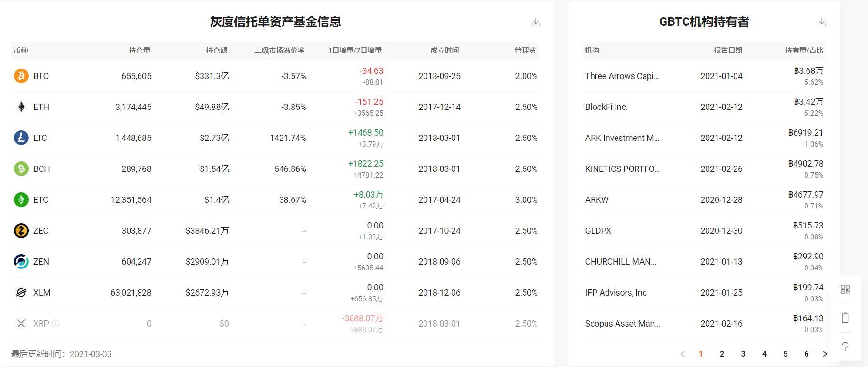Click ARKW report date 2020-12-28
This screenshot has width=868, height=367.
[x=721, y=200]
